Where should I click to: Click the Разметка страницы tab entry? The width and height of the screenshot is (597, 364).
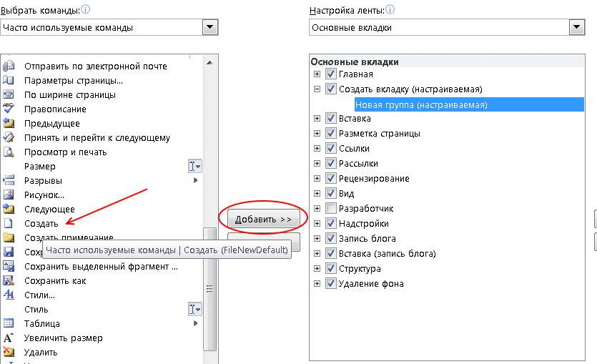point(379,134)
